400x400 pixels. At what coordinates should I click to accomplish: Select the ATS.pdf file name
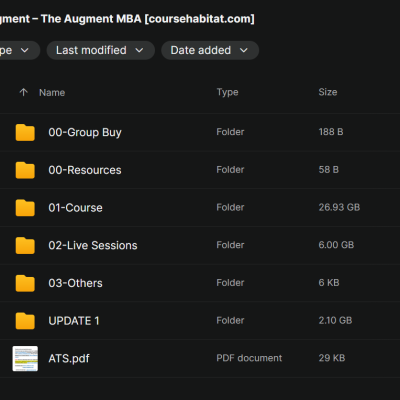[x=69, y=358]
